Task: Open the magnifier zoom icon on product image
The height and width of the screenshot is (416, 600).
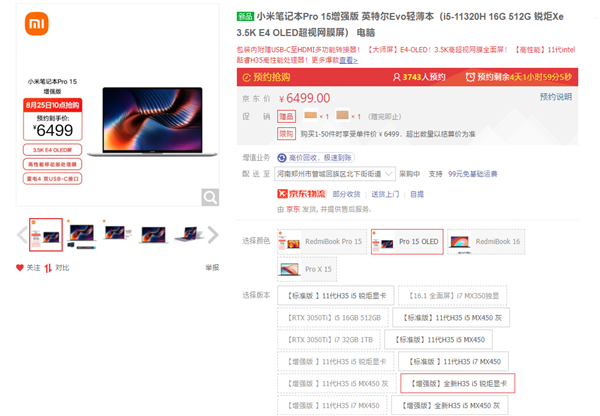Action: 210,197
